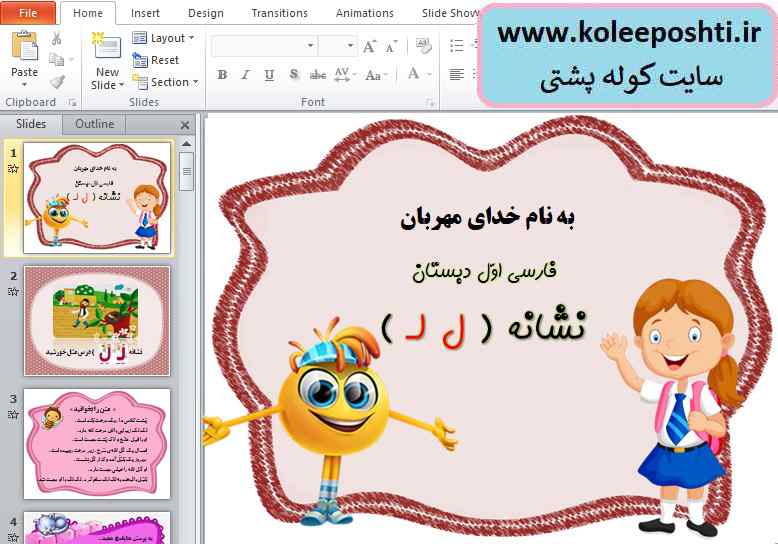Select the Format Painter brush
Viewport: 778px width, 544px height.
[58, 81]
